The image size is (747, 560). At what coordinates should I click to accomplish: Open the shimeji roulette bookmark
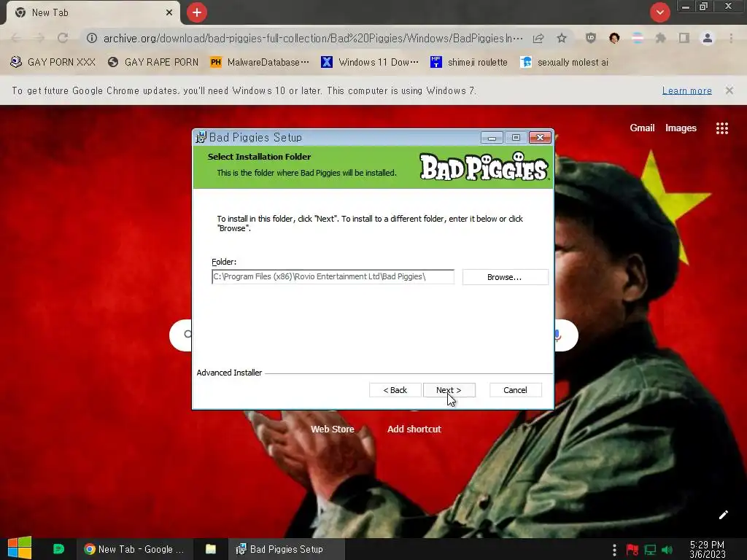[x=469, y=63]
